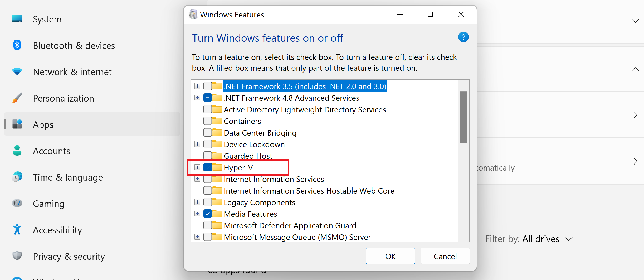This screenshot has height=280, width=644.
Task: Expand the Media Features node
Action: pyautogui.click(x=197, y=214)
